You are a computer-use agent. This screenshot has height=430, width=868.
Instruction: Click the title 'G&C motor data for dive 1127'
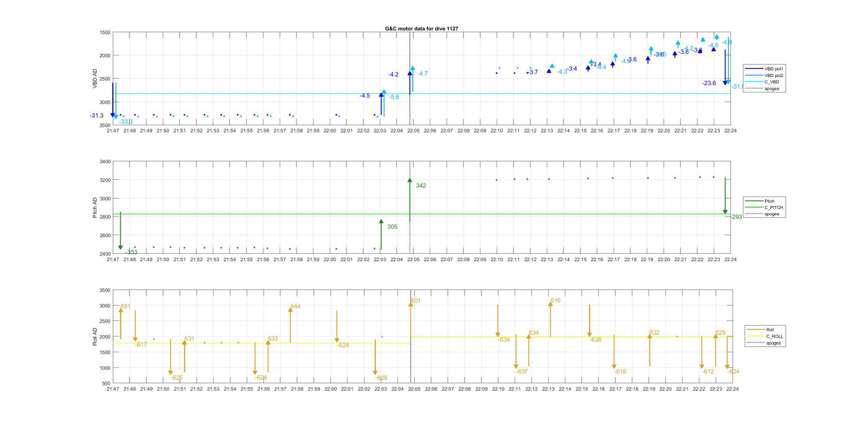[421, 29]
